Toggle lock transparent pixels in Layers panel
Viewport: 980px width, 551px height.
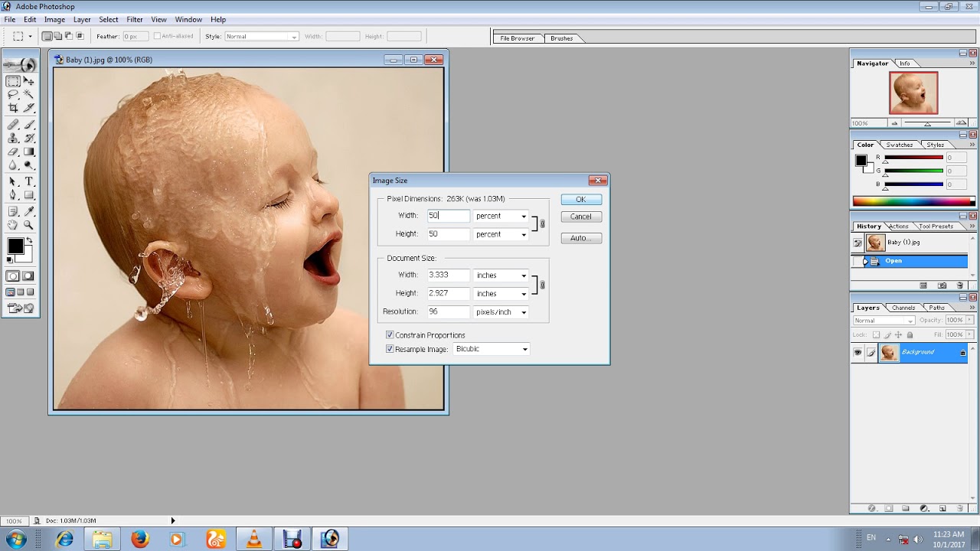876,334
